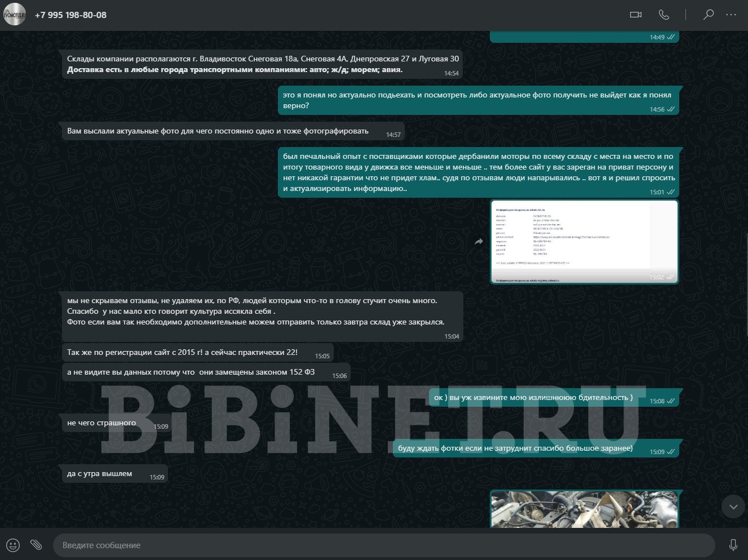Select message 'буду ждать фотки'
Viewport: 748px width, 560px height.
coord(536,448)
